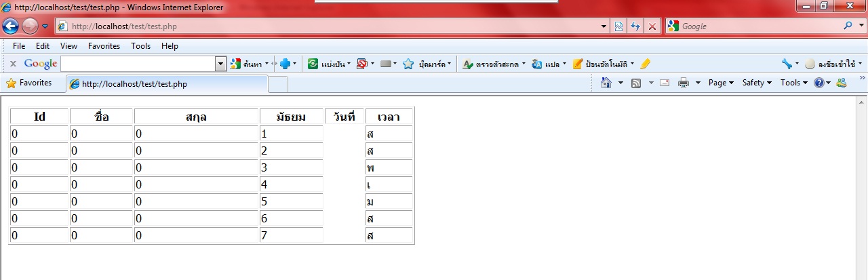Click the วันที่ column header
868x280 pixels.
344,117
